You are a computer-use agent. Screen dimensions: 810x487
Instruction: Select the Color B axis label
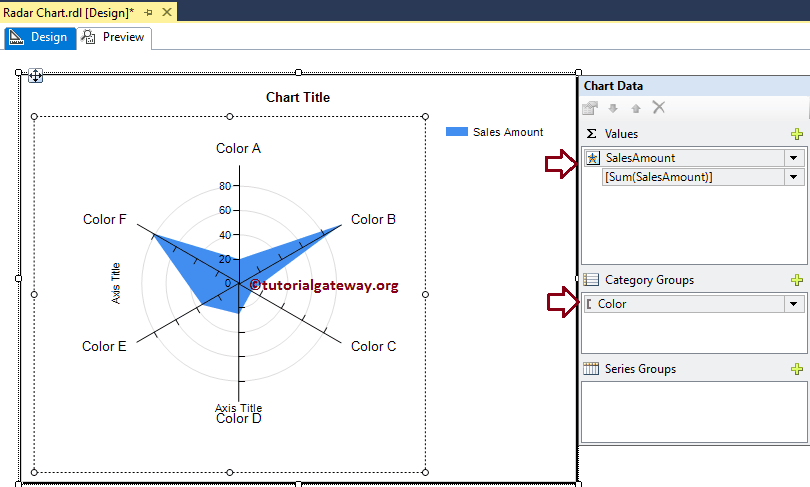coord(373,219)
